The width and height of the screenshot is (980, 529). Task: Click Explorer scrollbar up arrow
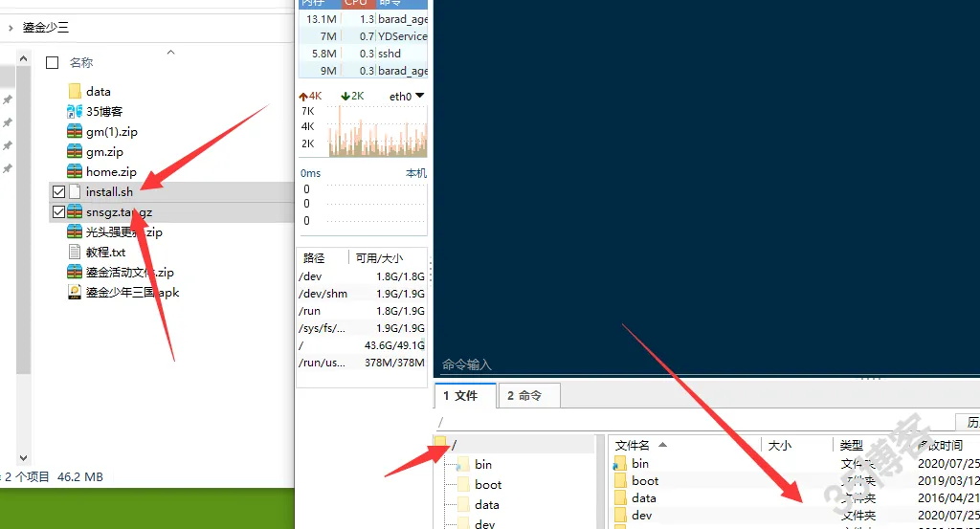pos(24,58)
